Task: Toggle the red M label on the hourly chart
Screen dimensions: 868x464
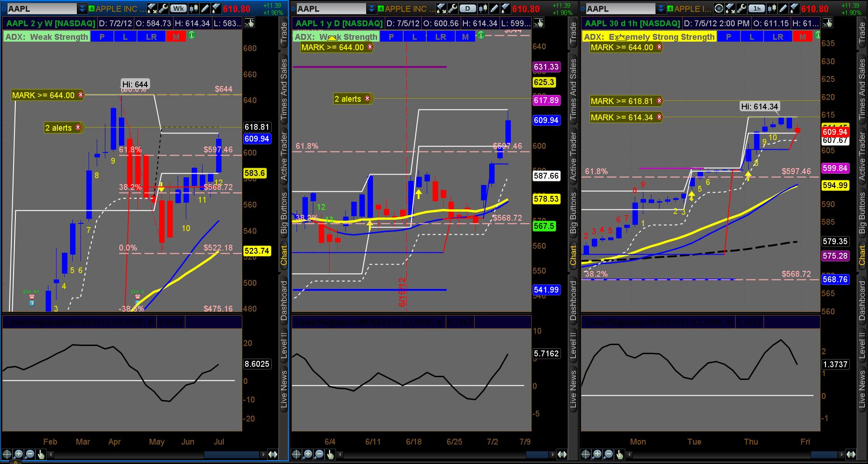Action: [x=802, y=37]
